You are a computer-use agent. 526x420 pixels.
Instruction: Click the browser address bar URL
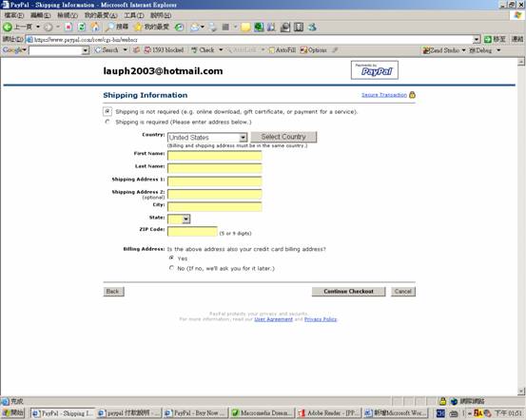click(x=250, y=40)
